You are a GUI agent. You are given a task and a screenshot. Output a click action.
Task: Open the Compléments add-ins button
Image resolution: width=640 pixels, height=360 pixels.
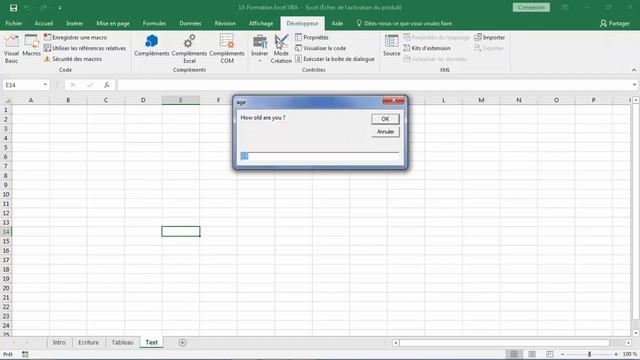(151, 46)
